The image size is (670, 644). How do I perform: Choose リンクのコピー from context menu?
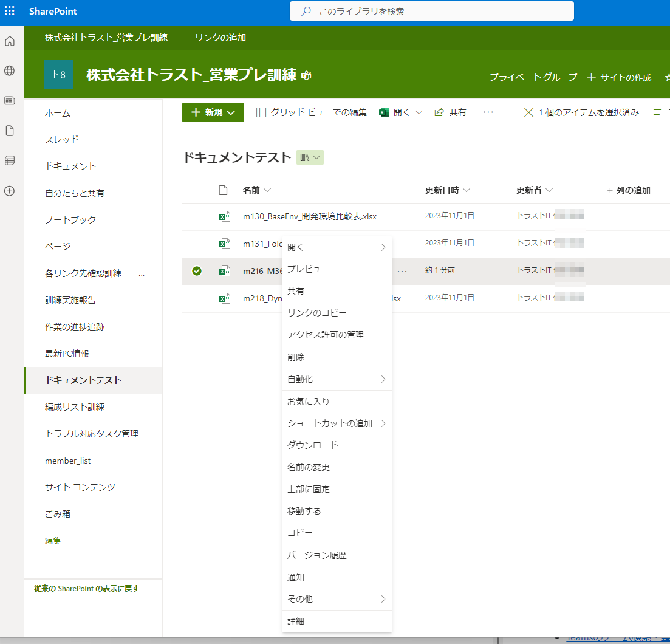(x=337, y=313)
